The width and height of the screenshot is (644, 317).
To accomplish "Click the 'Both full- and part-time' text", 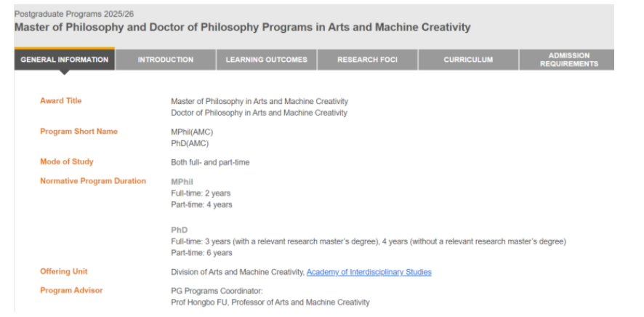I will (210, 162).
